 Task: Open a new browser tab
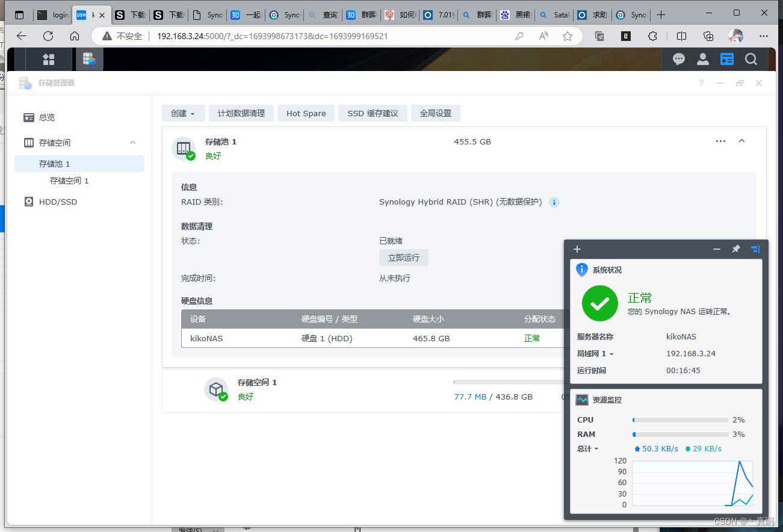coord(661,15)
